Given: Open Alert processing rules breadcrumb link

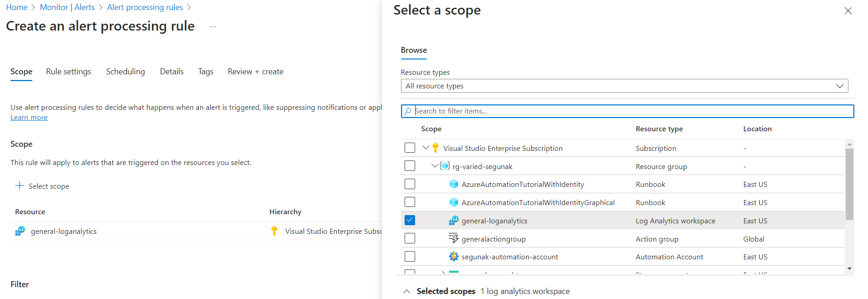Looking at the screenshot, I should click(145, 7).
